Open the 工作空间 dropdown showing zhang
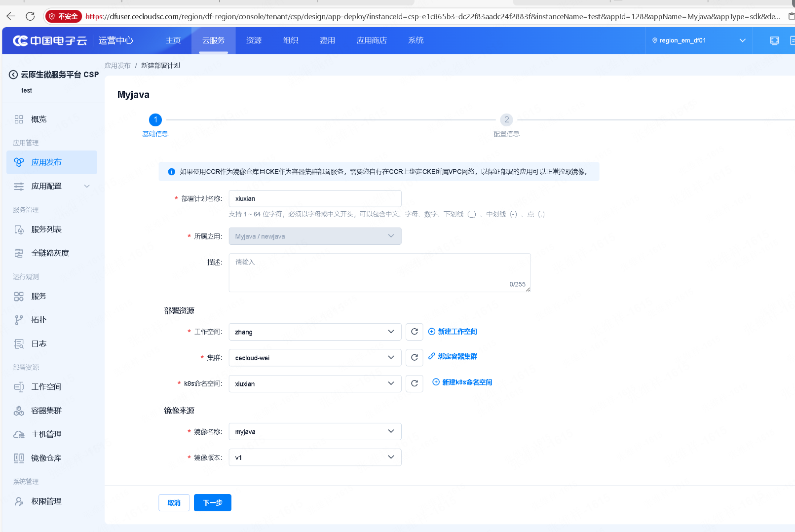The height and width of the screenshot is (532, 795). [315, 332]
